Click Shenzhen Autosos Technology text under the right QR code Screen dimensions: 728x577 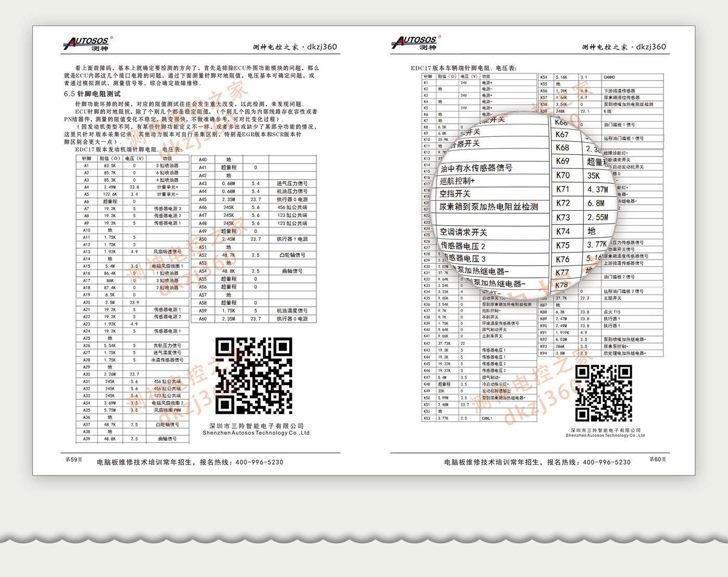(x=605, y=435)
